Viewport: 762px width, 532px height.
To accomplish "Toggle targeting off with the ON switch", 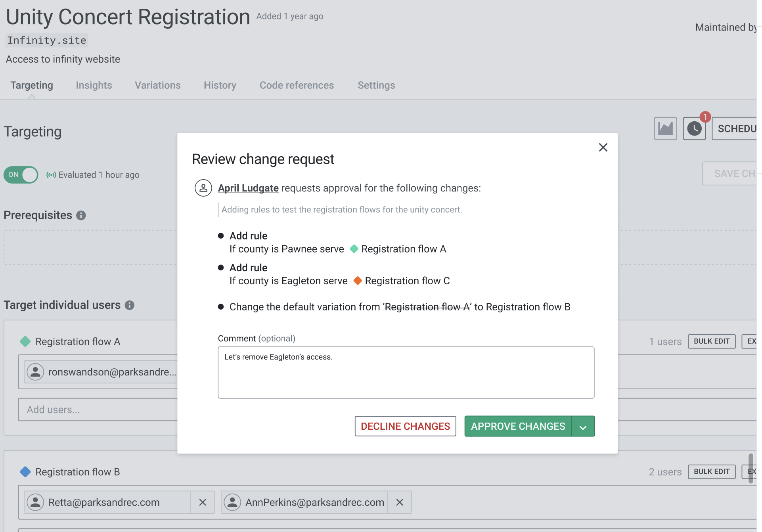I will 20,174.
